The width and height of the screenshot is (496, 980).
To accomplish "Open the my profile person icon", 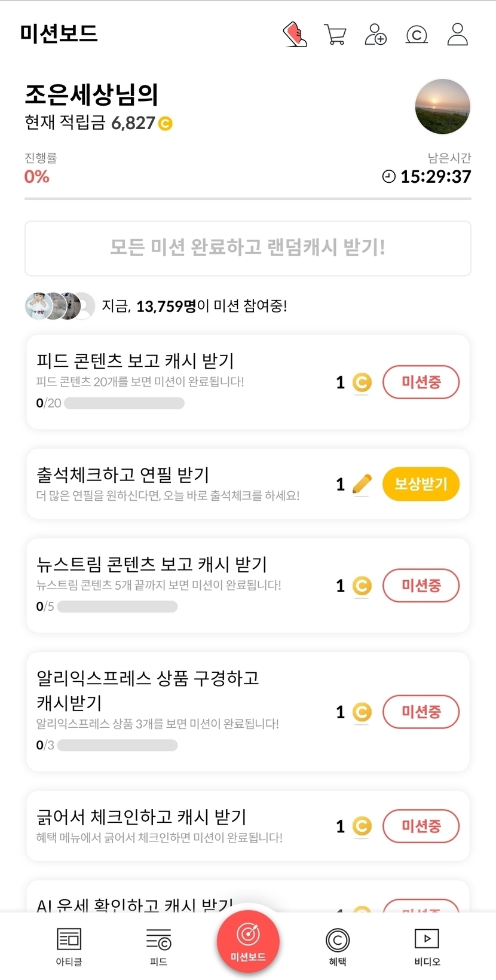I will pos(458,35).
